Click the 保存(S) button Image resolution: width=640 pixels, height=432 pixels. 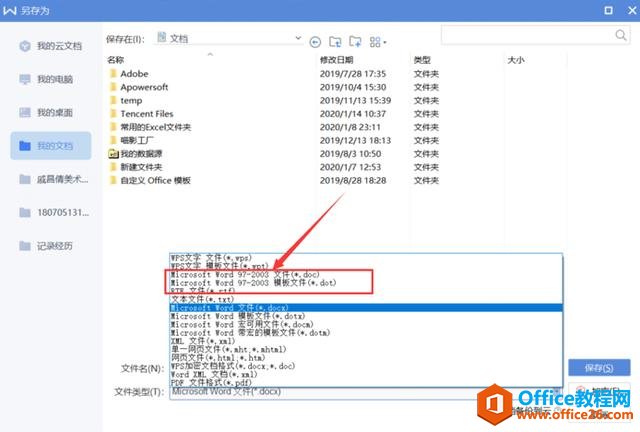(x=599, y=368)
